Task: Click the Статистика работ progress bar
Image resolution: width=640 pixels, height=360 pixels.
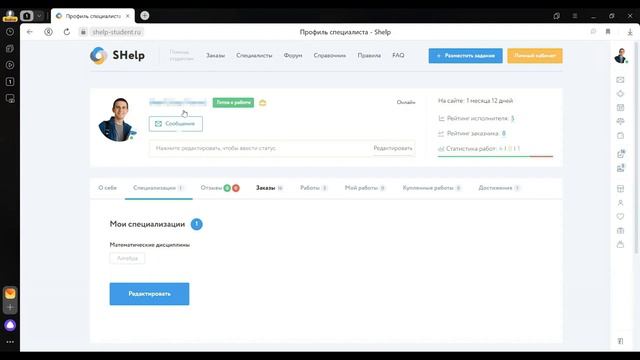Action: click(x=495, y=156)
